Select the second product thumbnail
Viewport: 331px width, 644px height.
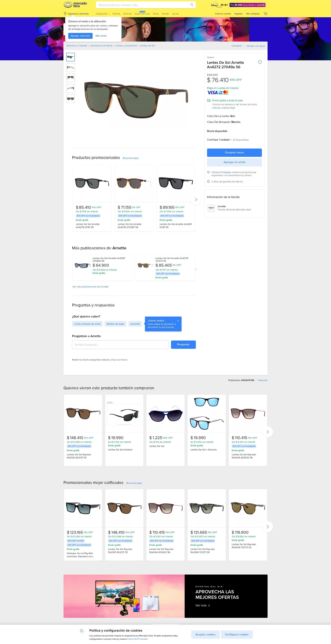tap(71, 68)
